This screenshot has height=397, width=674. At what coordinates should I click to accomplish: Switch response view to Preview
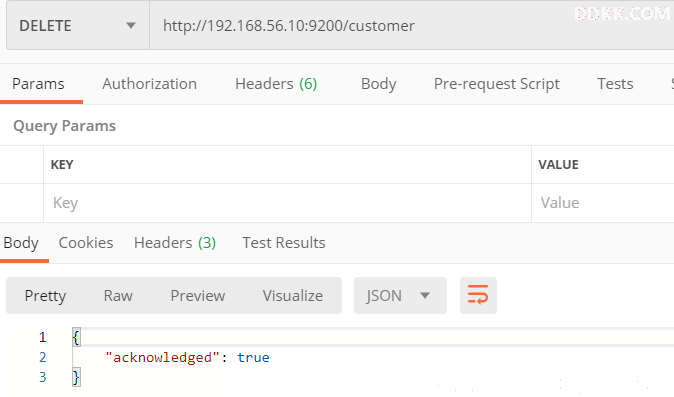198,296
